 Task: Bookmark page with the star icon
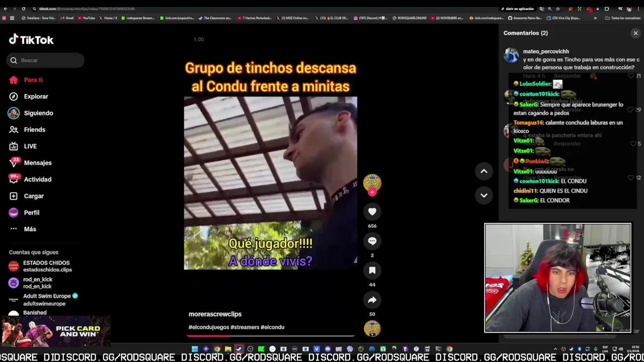click(557, 9)
